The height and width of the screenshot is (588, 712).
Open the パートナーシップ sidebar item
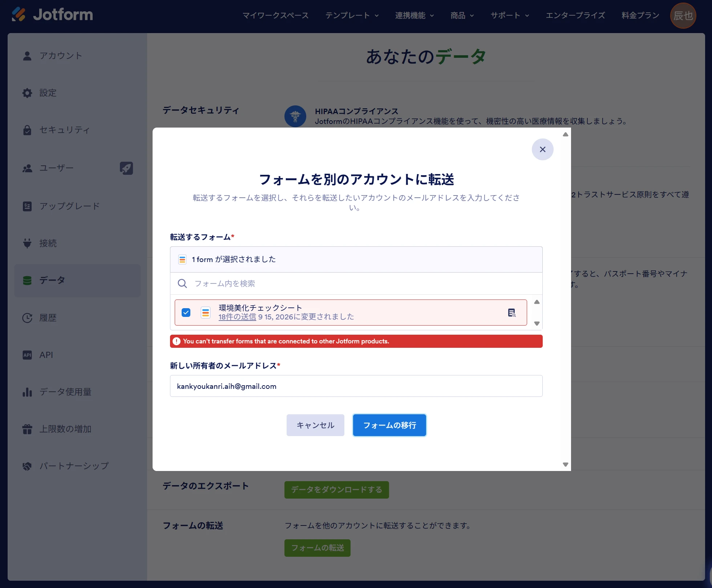pos(77,466)
